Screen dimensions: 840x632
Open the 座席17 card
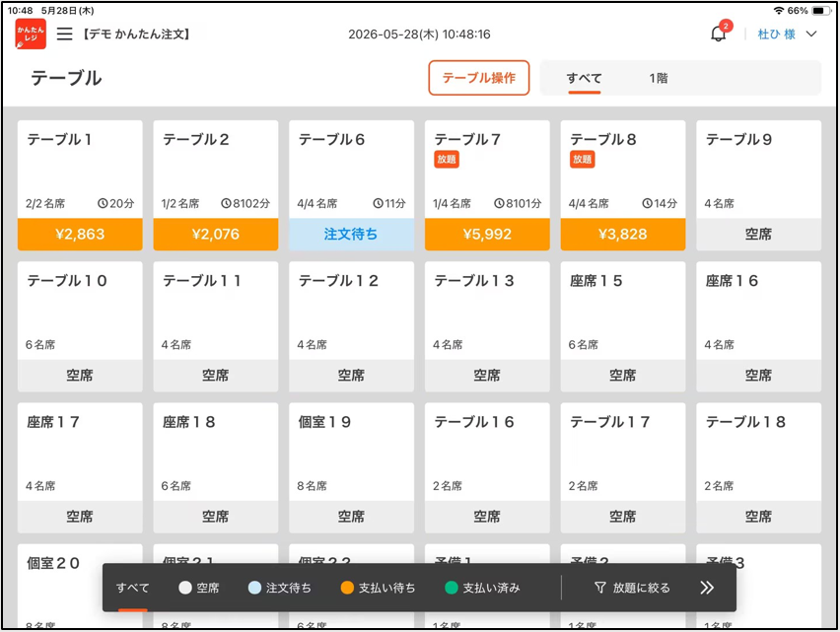80,468
